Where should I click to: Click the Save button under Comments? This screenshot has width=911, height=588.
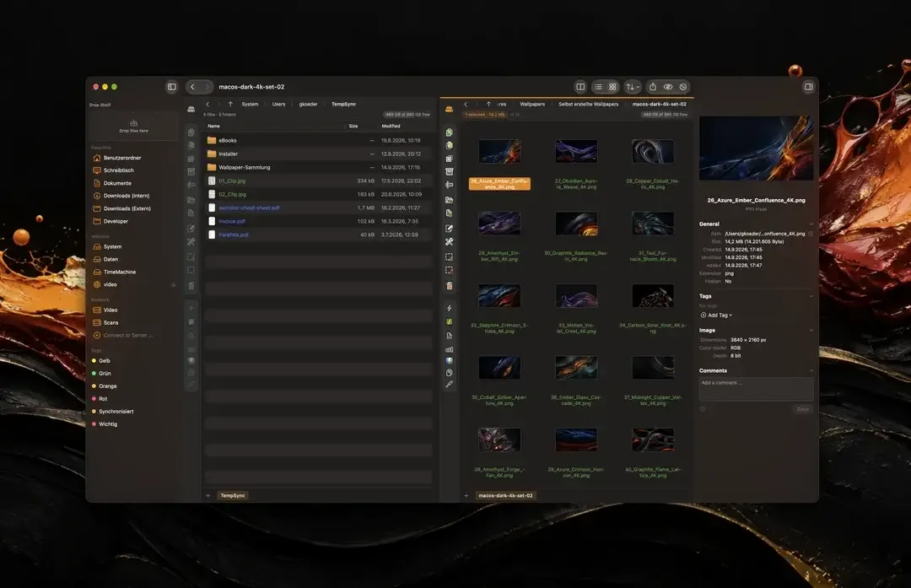802,409
